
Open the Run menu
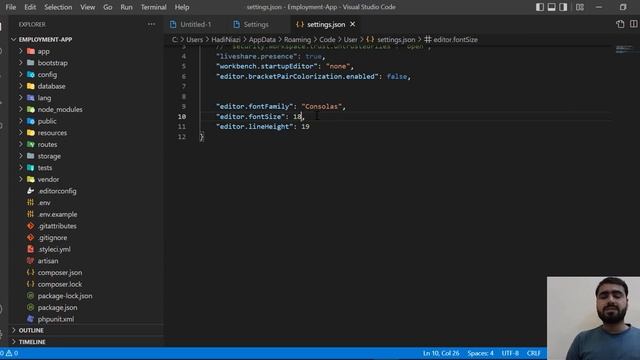click(x=126, y=7)
